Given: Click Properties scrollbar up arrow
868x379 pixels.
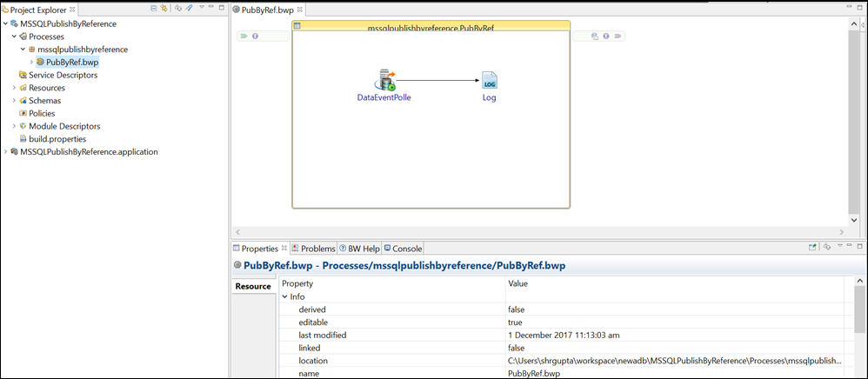Looking at the screenshot, I should (859, 282).
